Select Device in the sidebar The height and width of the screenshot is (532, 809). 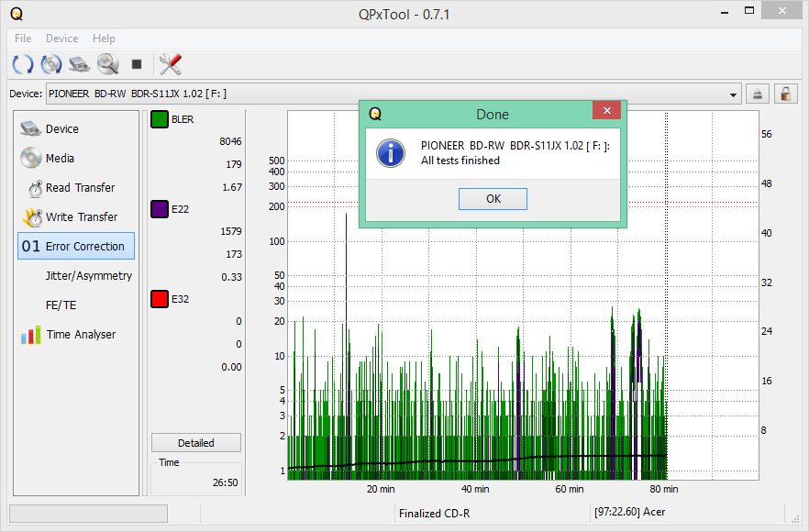[76, 129]
